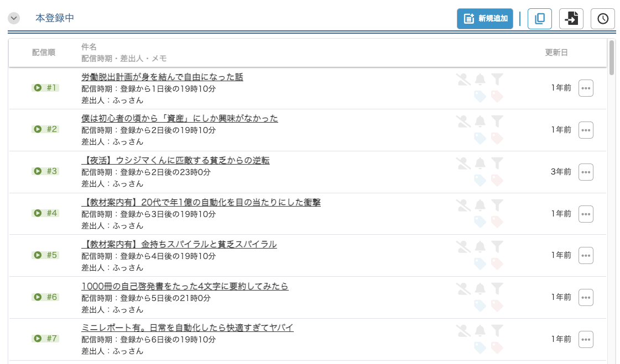Click the bell icon on row #1
The width and height of the screenshot is (620, 364).
[480, 79]
